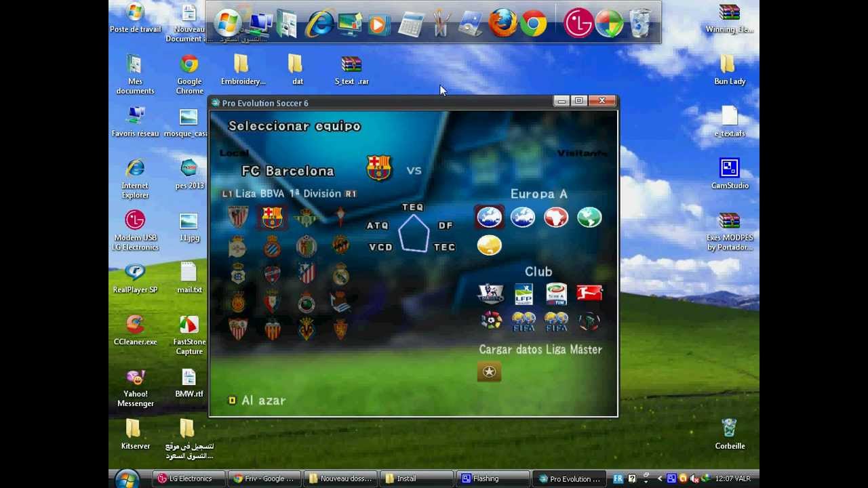Open the Serie A TIM club category
Viewport: 868px width, 488px height.
coord(556,293)
